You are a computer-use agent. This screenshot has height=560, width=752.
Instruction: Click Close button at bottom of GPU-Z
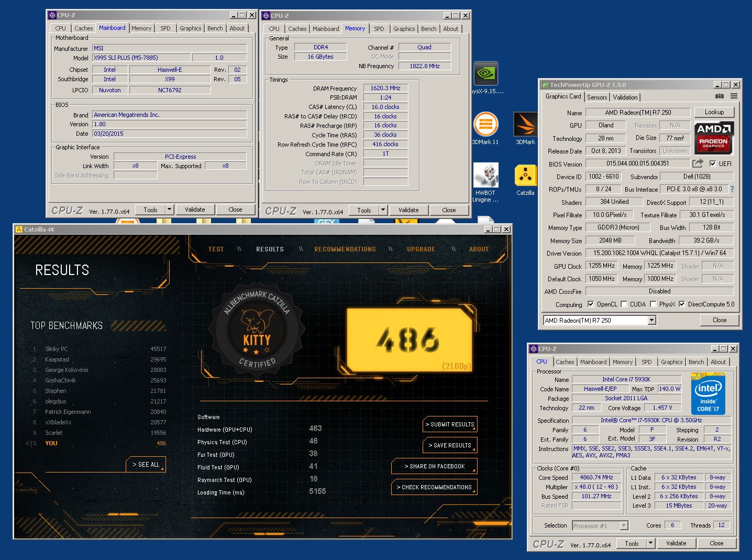pyautogui.click(x=720, y=320)
